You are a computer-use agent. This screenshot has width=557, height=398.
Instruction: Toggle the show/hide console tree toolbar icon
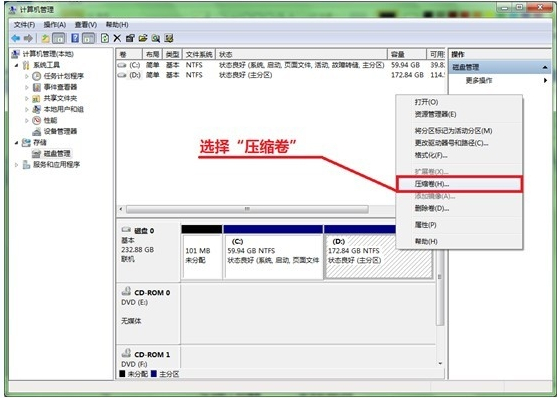(x=59, y=38)
